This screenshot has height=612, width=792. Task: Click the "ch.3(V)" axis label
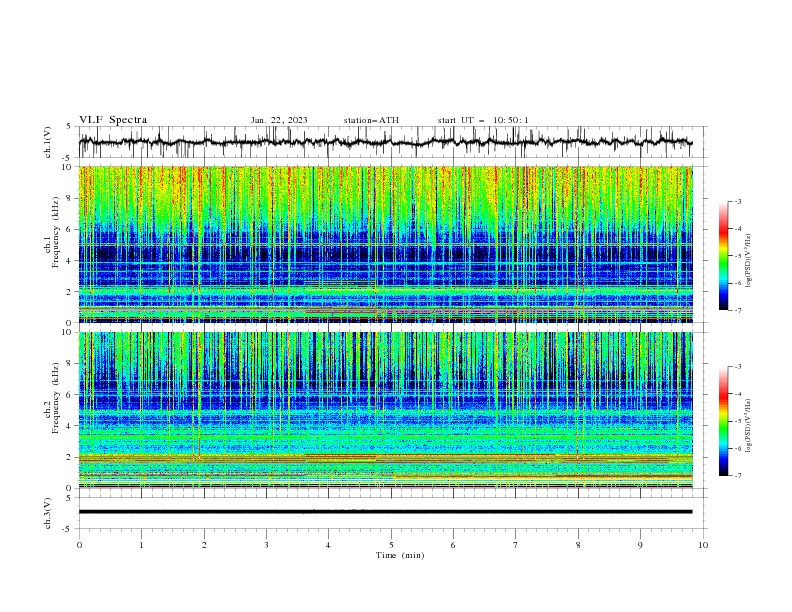pos(47,513)
